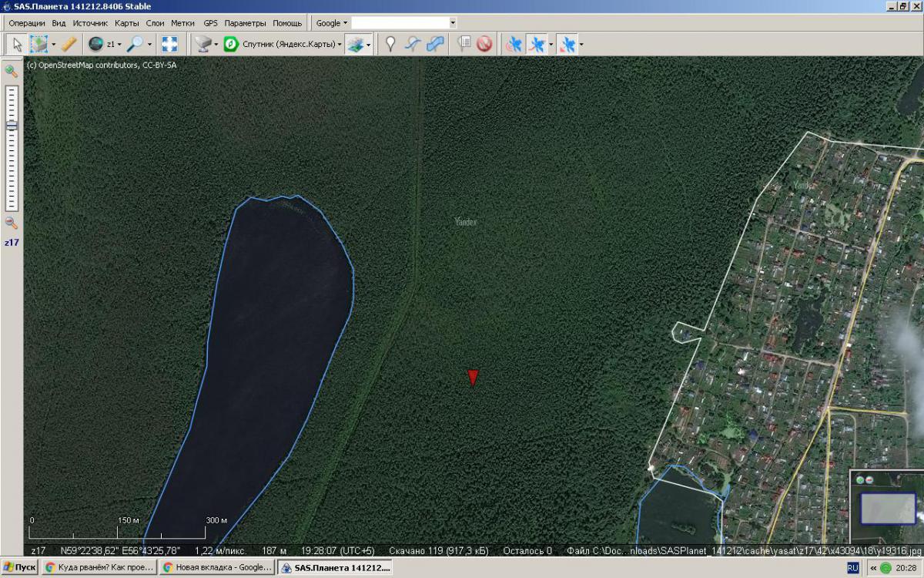This screenshot has width=924, height=578.
Task: Click zoom out magnifier on left sidebar
Action: tap(12, 223)
